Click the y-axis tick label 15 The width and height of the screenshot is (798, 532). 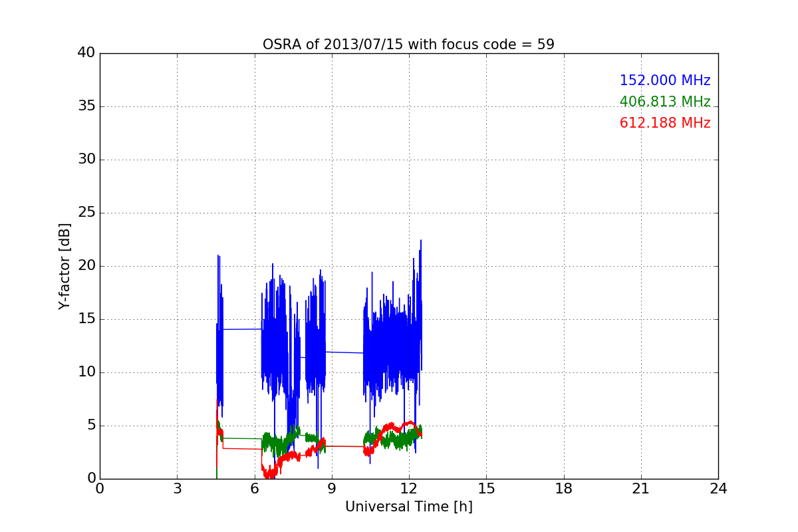click(86, 319)
